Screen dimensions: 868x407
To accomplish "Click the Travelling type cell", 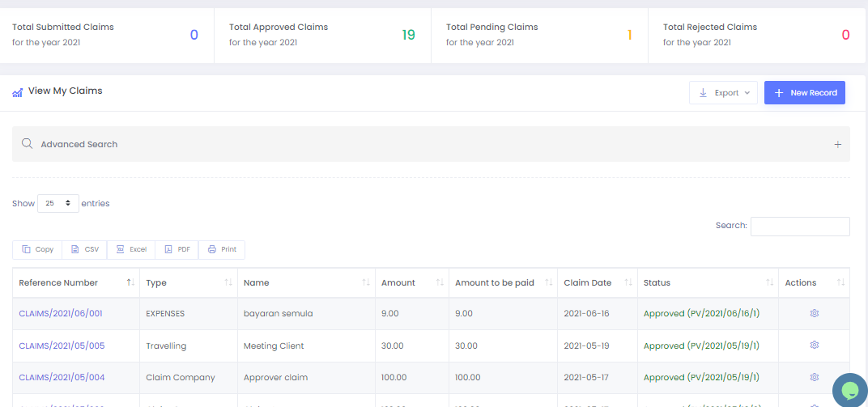I will (x=166, y=346).
